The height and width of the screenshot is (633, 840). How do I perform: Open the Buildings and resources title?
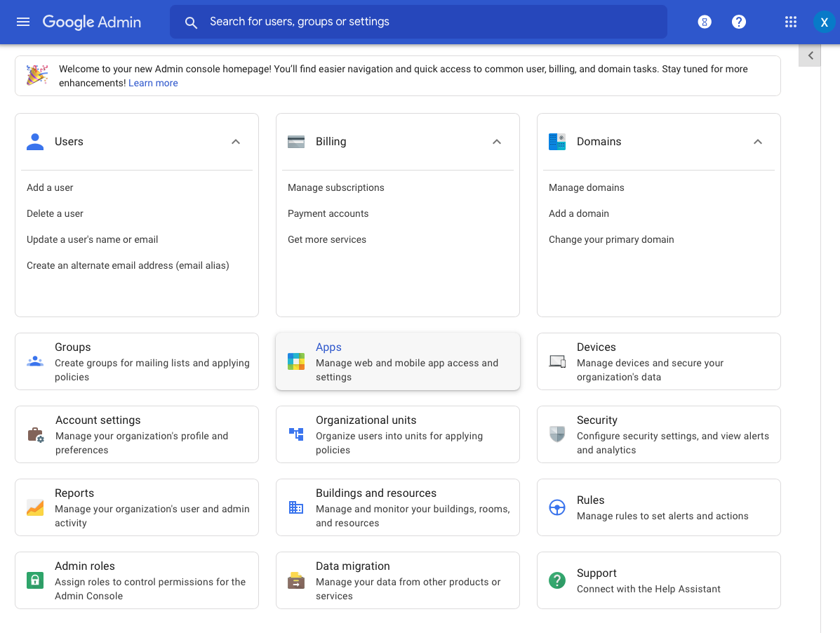click(x=376, y=493)
